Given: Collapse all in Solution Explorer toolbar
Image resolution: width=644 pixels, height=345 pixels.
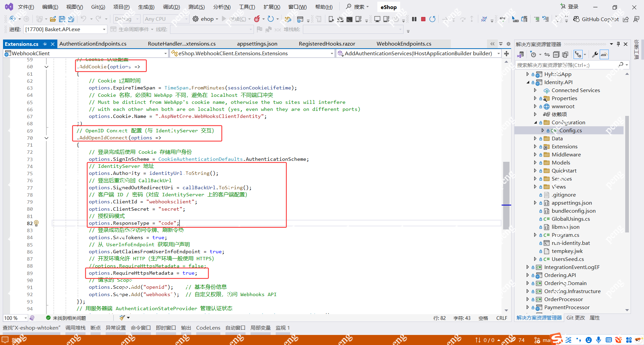Looking at the screenshot, I should tap(556, 54).
